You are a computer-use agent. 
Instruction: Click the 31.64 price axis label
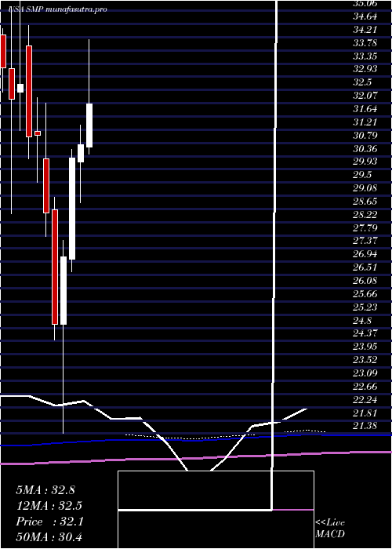point(365,109)
